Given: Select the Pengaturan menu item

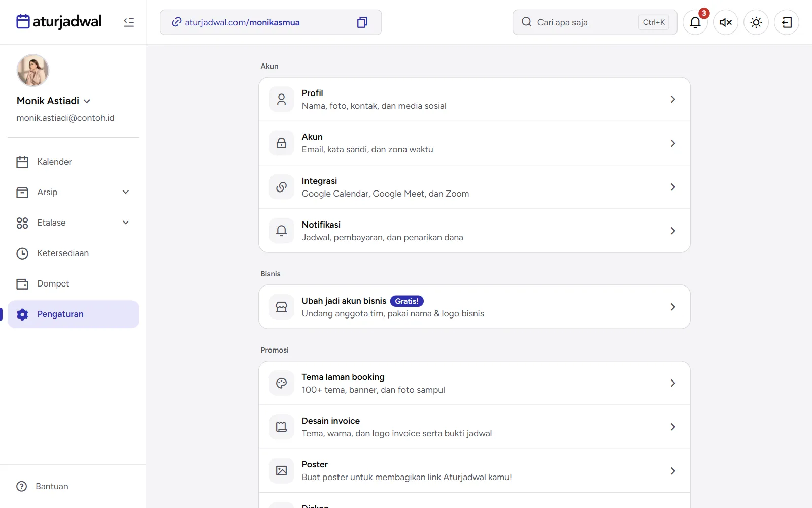Looking at the screenshot, I should click(73, 314).
